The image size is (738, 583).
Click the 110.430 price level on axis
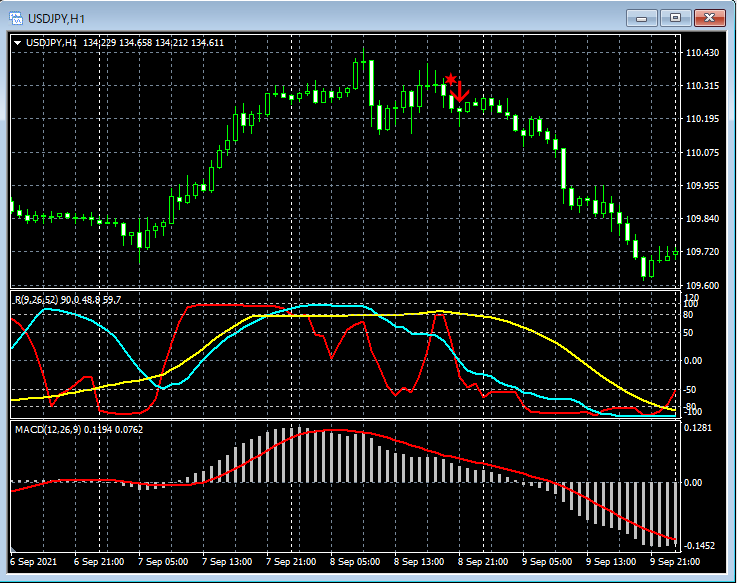(x=703, y=53)
